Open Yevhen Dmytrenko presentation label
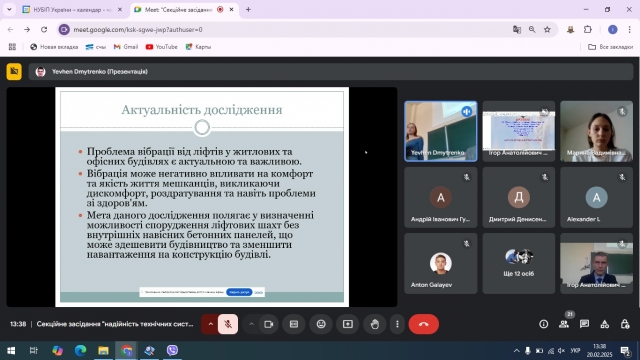Image resolution: width=640 pixels, height=360 pixels. pos(100,71)
